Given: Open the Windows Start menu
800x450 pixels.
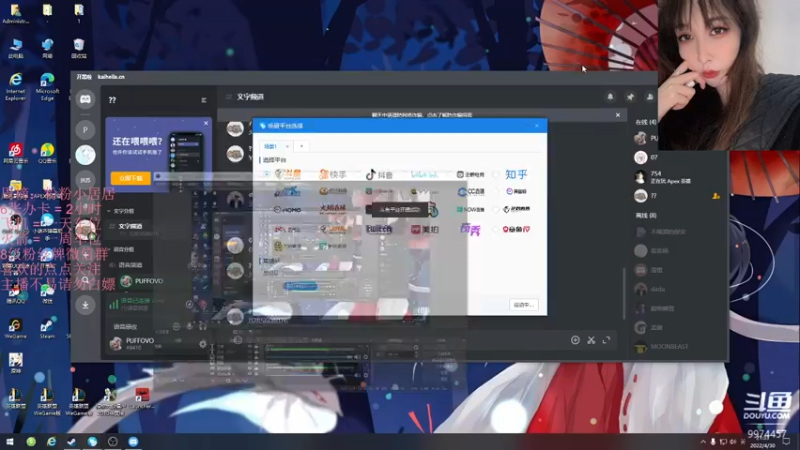Looking at the screenshot, I should (10, 442).
